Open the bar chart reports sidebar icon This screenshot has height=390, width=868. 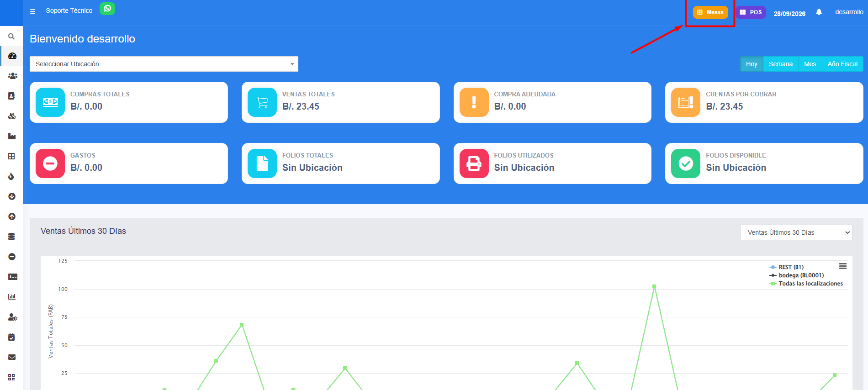tap(12, 297)
